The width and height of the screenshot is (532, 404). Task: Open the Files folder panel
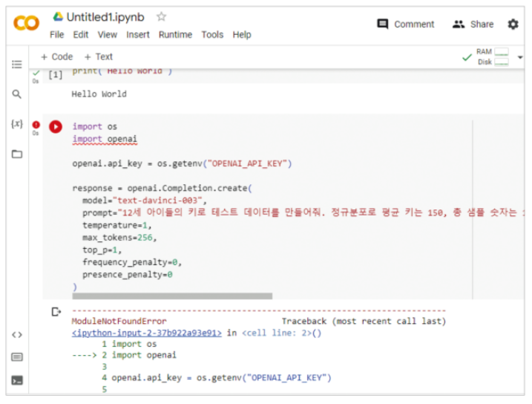17,154
